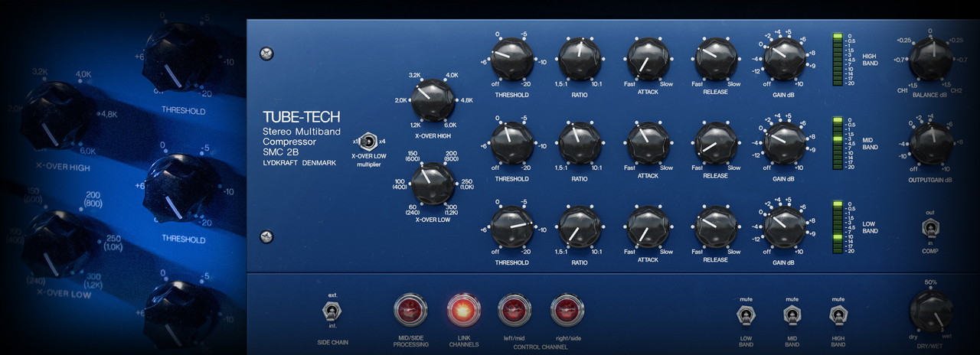980x355 pixels.
Task: Click the High Band Release knob
Action: click(715, 59)
